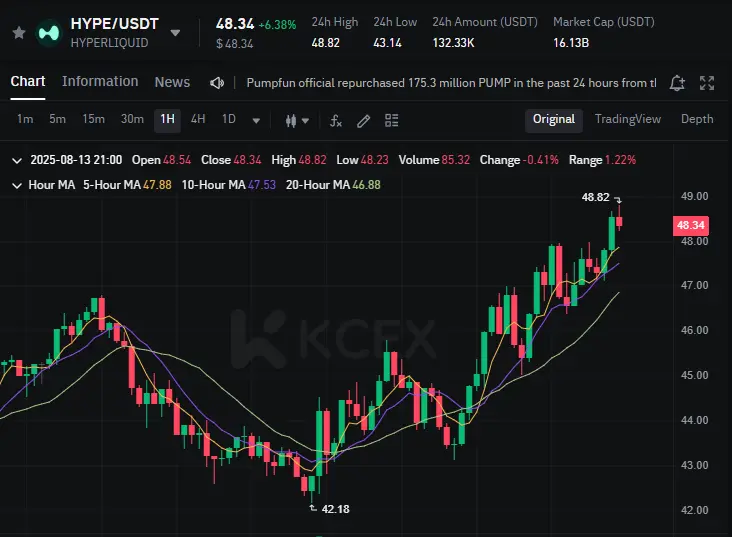The width and height of the screenshot is (732, 537).
Task: Open the additional timeframes dropdown
Action: pos(256,121)
